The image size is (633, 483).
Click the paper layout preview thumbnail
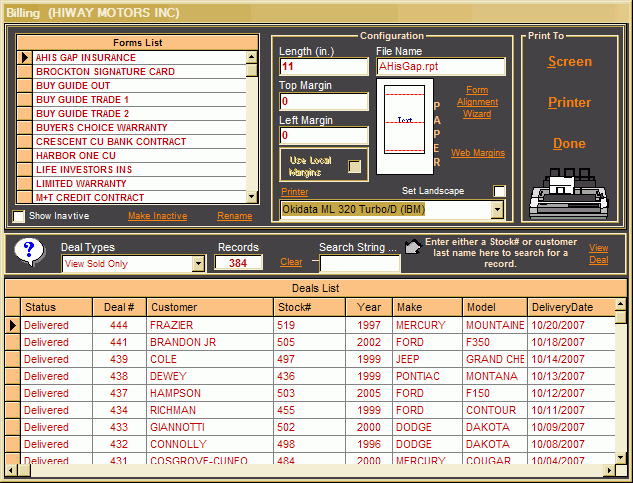point(405,126)
